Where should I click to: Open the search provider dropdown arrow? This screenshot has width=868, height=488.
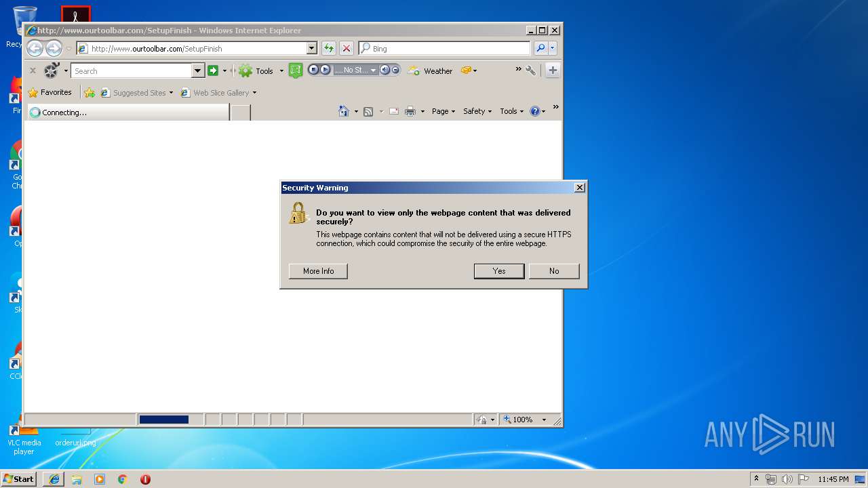coord(553,48)
